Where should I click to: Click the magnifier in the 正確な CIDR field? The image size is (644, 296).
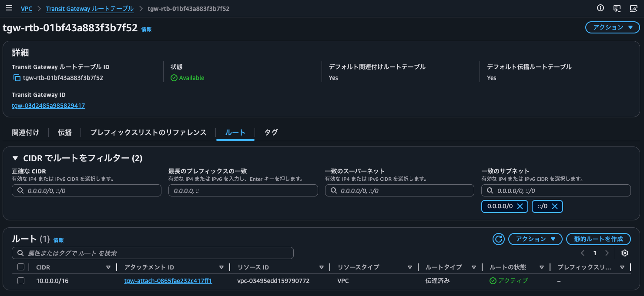coord(21,190)
